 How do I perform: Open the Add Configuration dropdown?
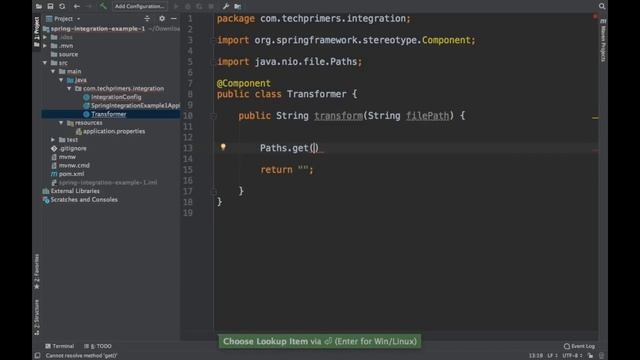point(140,6)
